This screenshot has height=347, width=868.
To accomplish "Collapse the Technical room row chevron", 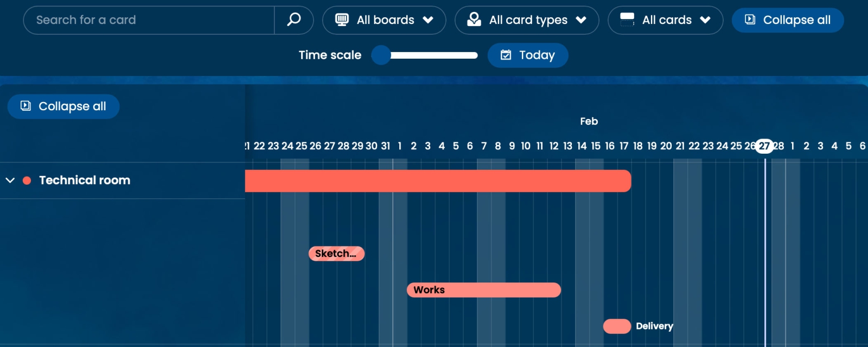I will (x=10, y=180).
